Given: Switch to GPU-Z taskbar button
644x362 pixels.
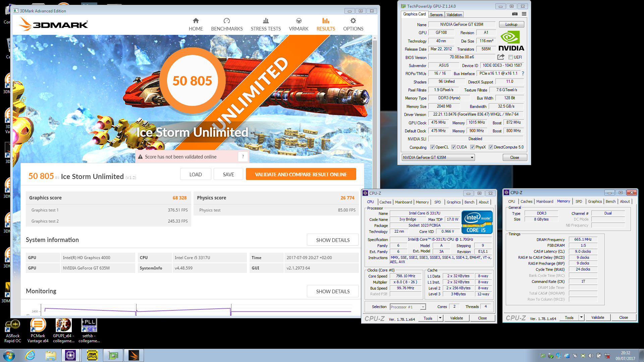Looking at the screenshot, I should 113,355.
